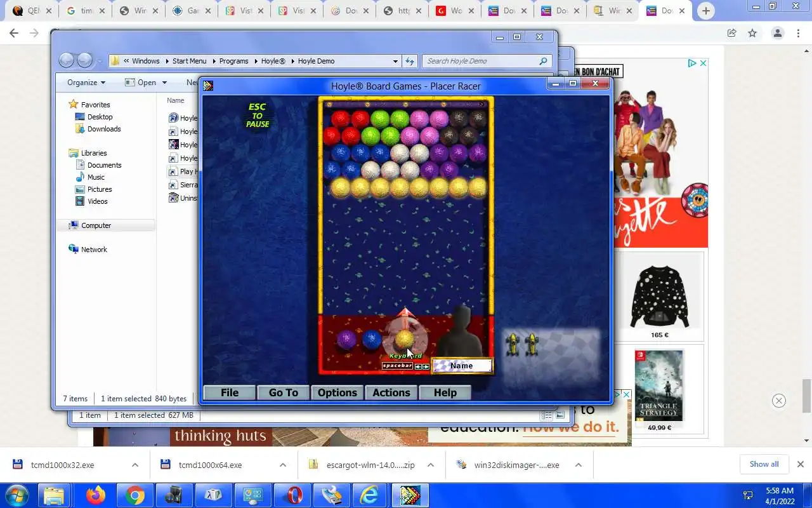Click the blue queued ball near launcher
Image resolution: width=812 pixels, height=508 pixels.
[x=372, y=340]
